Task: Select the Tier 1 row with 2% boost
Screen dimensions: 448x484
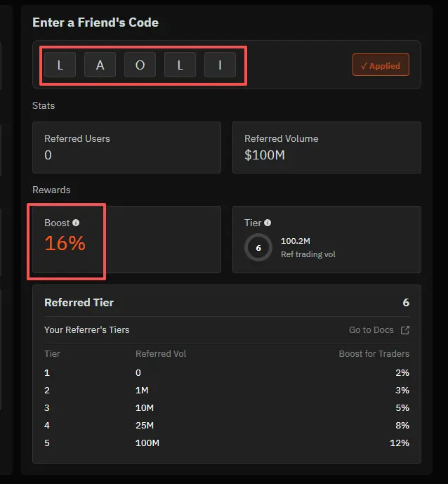Action: click(x=226, y=373)
